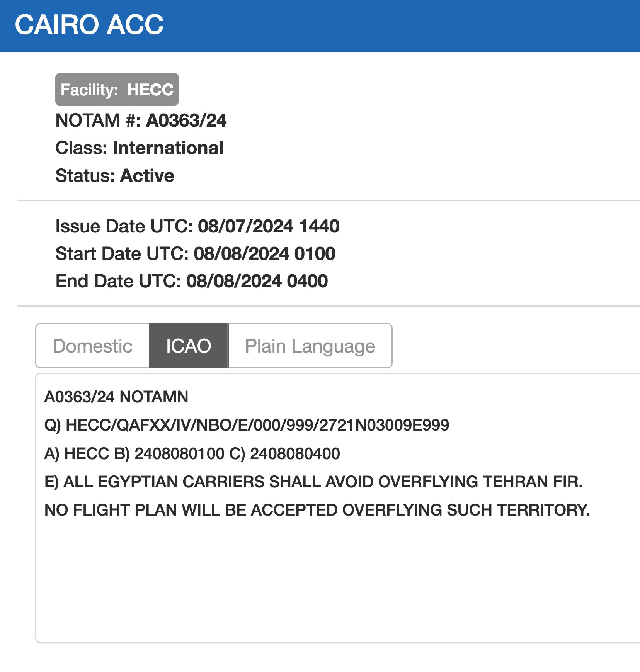Click the End Date UTC line
The height and width of the screenshot is (672, 640).
click(x=191, y=281)
